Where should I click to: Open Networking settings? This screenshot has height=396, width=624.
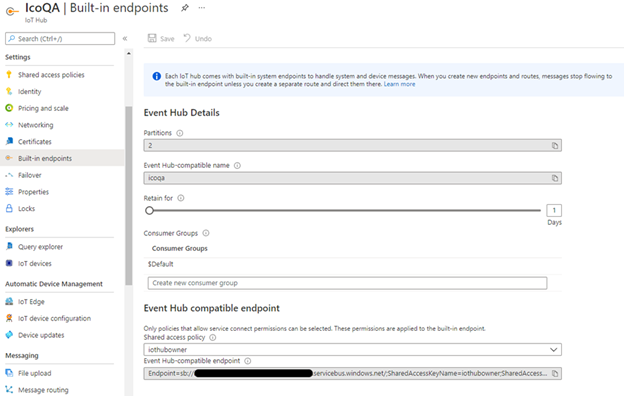(x=35, y=125)
